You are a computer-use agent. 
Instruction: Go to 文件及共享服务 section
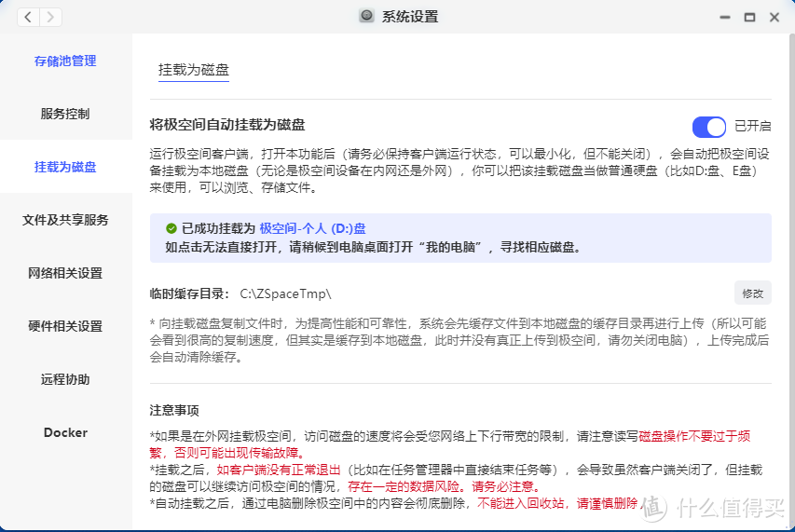pyautogui.click(x=65, y=220)
